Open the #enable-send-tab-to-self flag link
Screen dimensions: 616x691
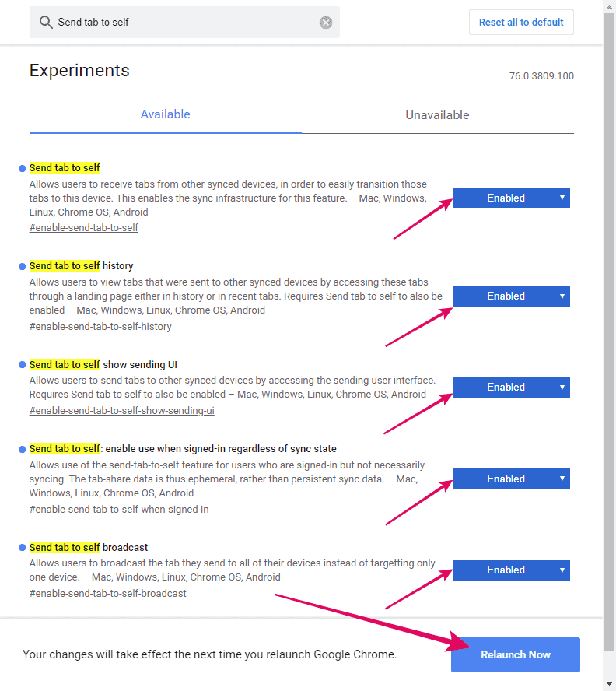83,227
